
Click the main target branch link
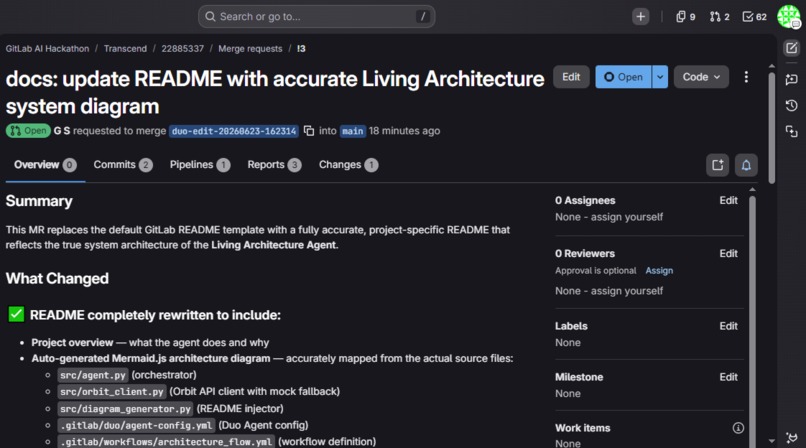pyautogui.click(x=353, y=131)
